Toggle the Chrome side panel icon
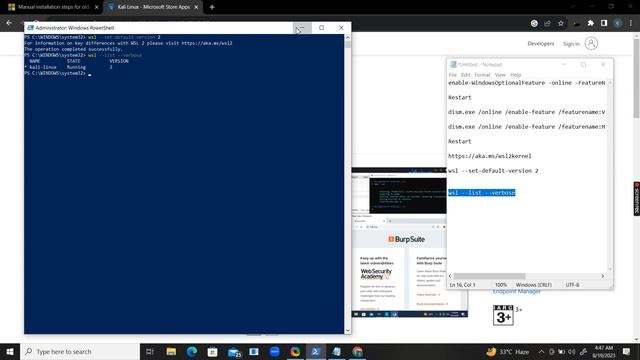The image size is (640, 360). coord(604,23)
